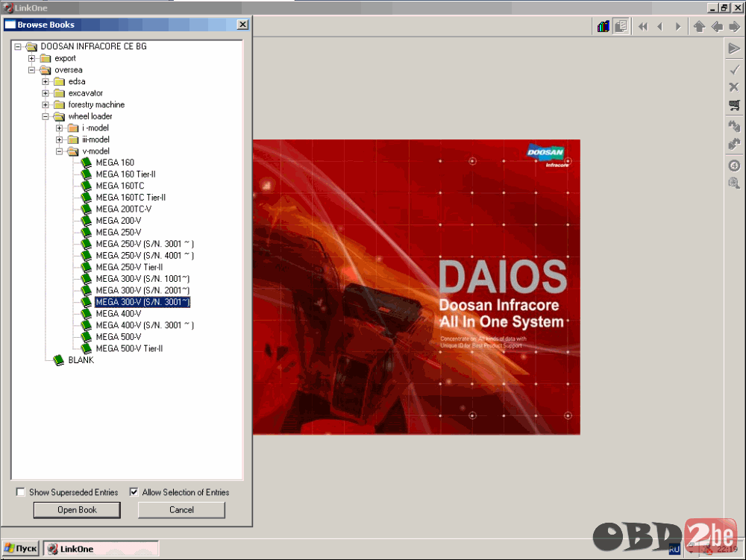Select MEGA 200-V book
This screenshot has height=560, width=746.
tap(119, 221)
